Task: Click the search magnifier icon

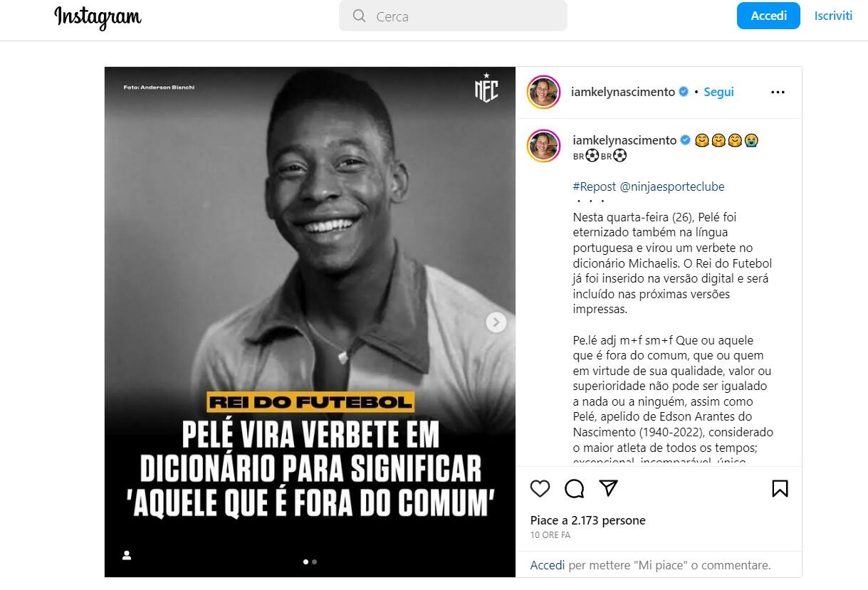Action: coord(360,16)
